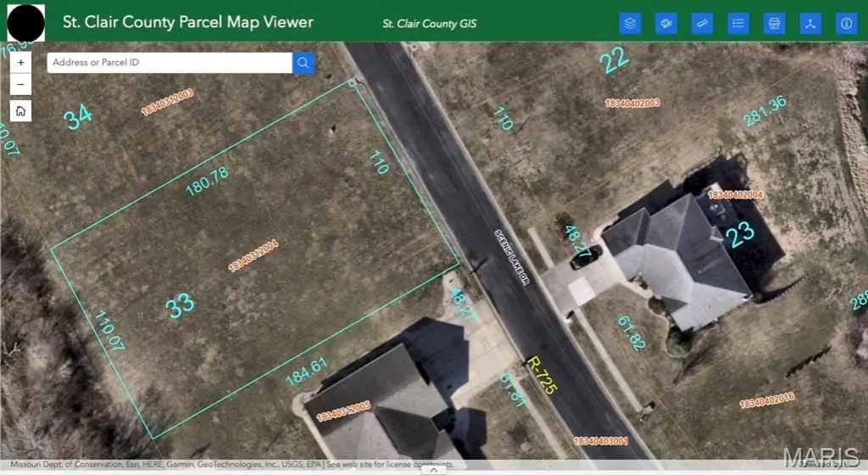Image resolution: width=868 pixels, height=475 pixels.
Task: Select the Measurement ruler tool
Action: pos(702,23)
